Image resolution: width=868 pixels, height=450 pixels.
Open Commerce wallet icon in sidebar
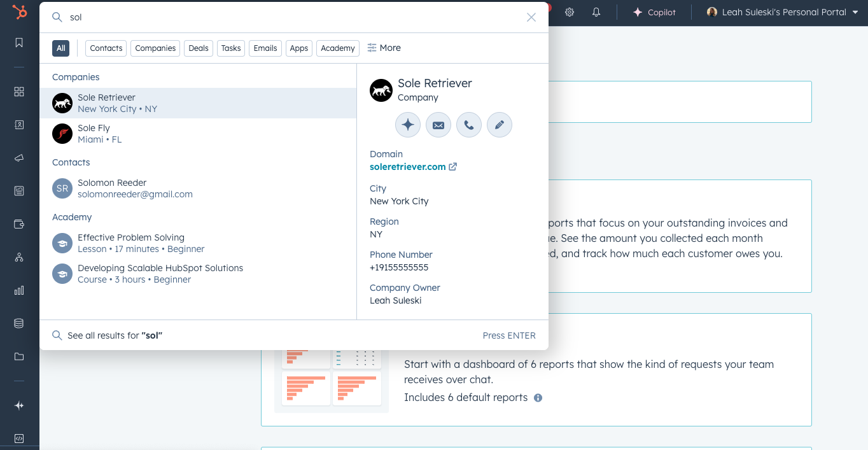(19, 224)
